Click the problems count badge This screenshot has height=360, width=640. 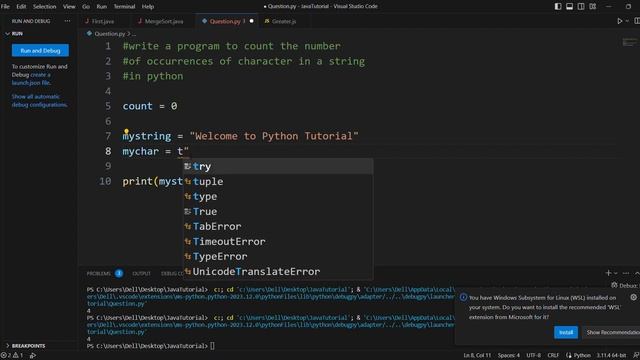tap(119, 273)
